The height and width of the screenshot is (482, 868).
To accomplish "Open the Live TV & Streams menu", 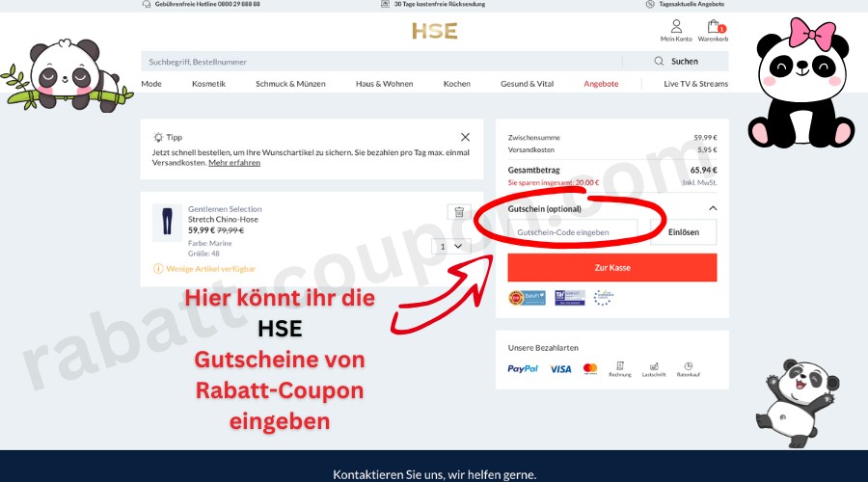I will (x=695, y=84).
